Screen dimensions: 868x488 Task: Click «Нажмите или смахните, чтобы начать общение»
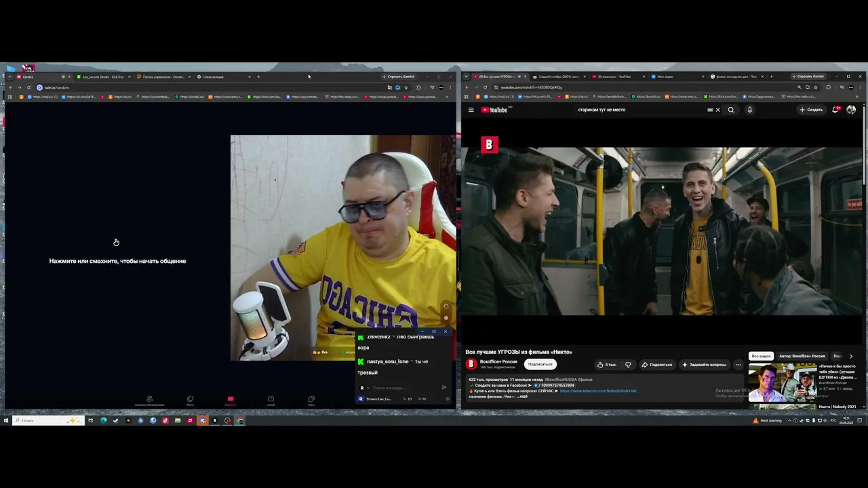coord(117,261)
